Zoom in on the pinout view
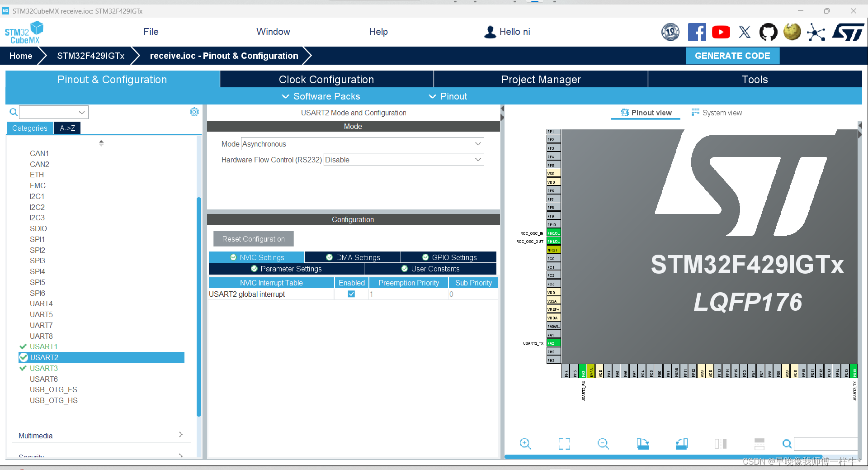 pos(525,444)
